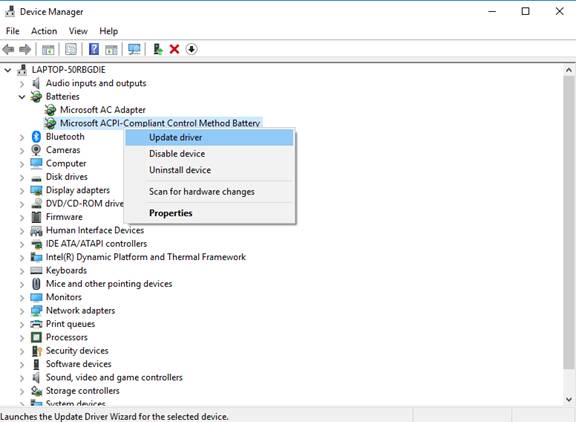Open the View menu
The image size is (576, 422).
78,31
